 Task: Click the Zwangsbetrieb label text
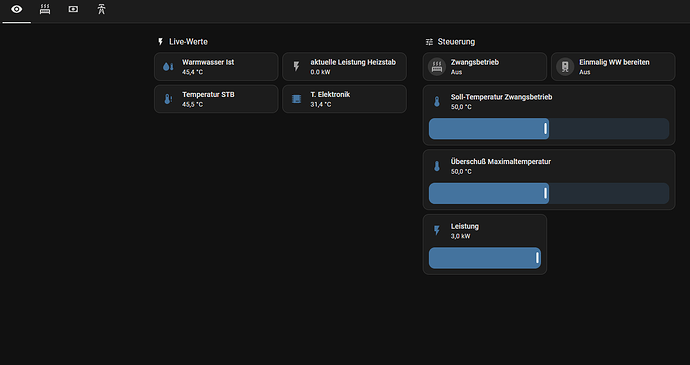475,63
